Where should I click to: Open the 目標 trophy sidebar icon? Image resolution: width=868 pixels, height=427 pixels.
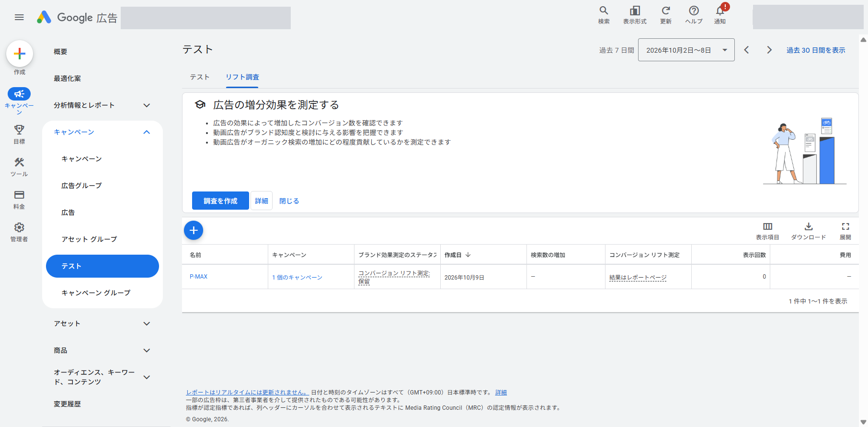pyautogui.click(x=19, y=130)
